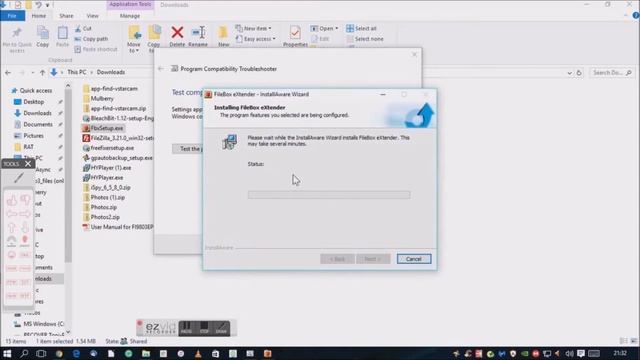Click the ezvid pause button
Viewport: 640px width, 360px height.
point(186,328)
